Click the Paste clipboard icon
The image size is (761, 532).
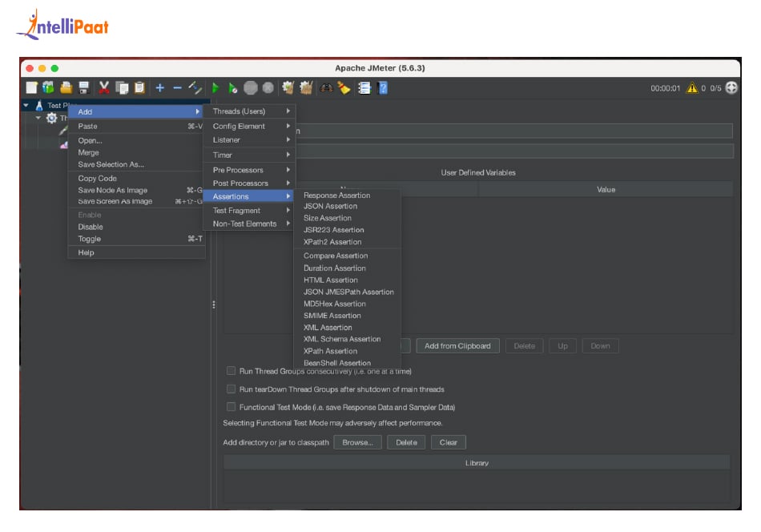139,88
